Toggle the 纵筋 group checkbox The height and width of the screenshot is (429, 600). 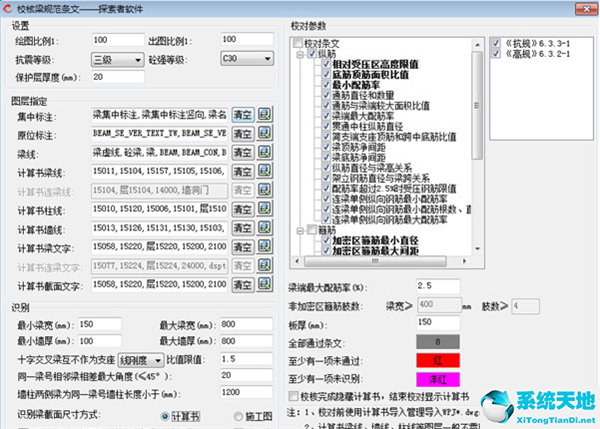312,54
